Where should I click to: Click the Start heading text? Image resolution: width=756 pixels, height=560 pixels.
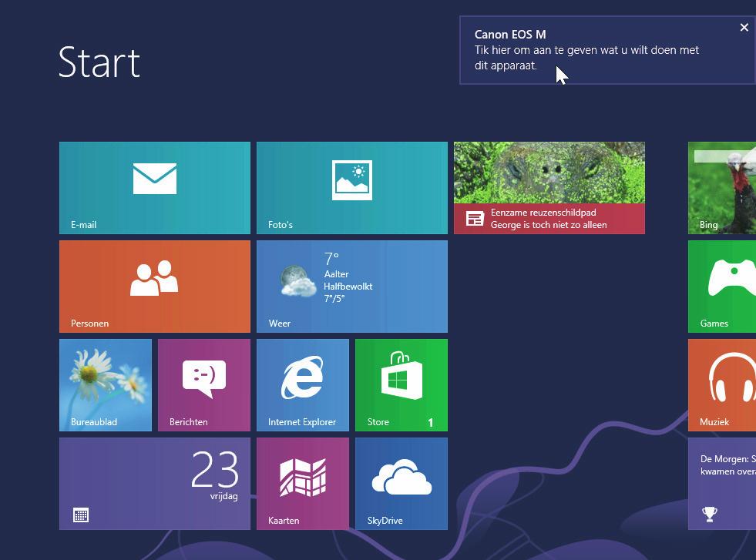[x=99, y=62]
